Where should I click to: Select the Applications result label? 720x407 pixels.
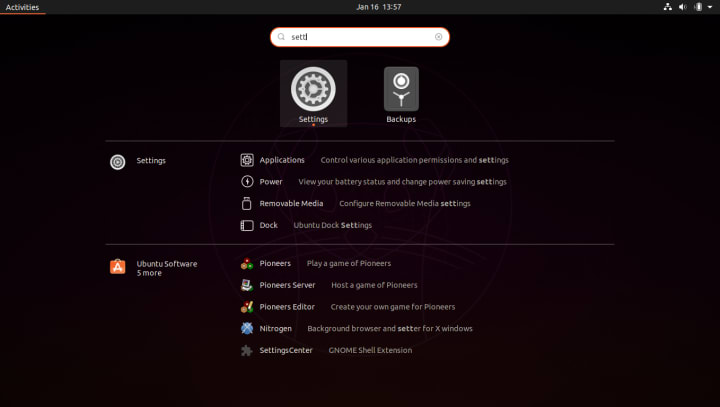[282, 160]
